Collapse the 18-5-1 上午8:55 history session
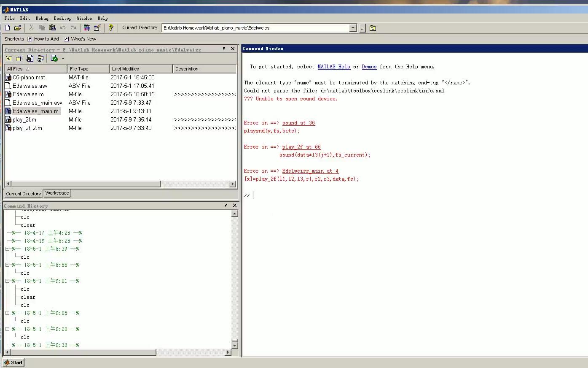This screenshot has width=588, height=368. coord(7,265)
